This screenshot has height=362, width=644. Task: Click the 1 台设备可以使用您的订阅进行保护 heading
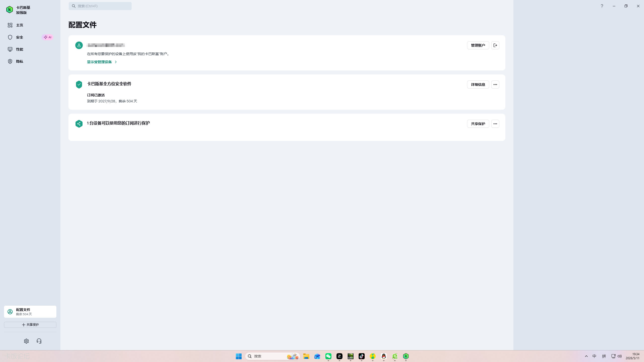[118, 123]
